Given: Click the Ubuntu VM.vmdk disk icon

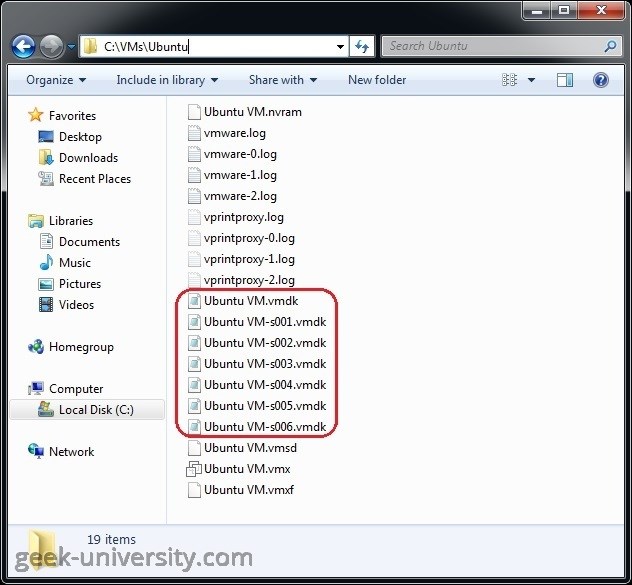Looking at the screenshot, I should click(194, 301).
